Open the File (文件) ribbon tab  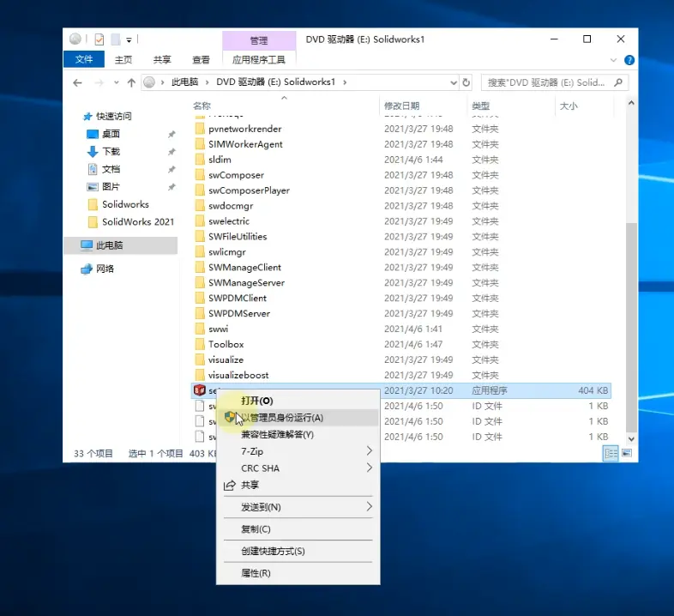tap(84, 59)
